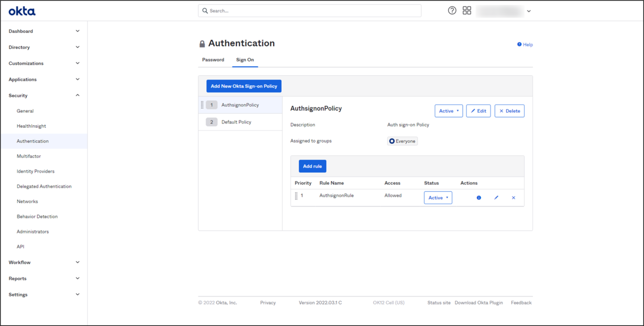Expand the Applications menu

click(x=77, y=79)
